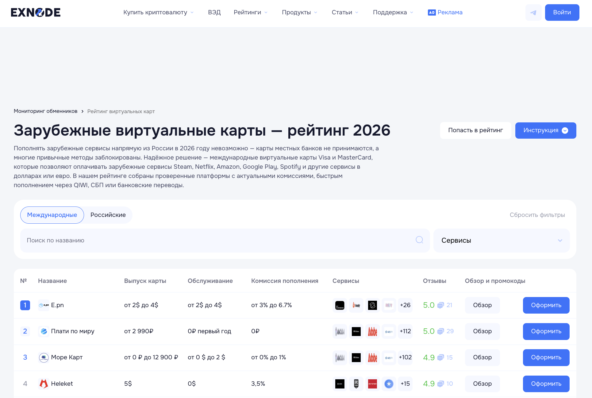This screenshot has height=398, width=592.
Task: Click red service icon in Heleket row
Action: [372, 384]
